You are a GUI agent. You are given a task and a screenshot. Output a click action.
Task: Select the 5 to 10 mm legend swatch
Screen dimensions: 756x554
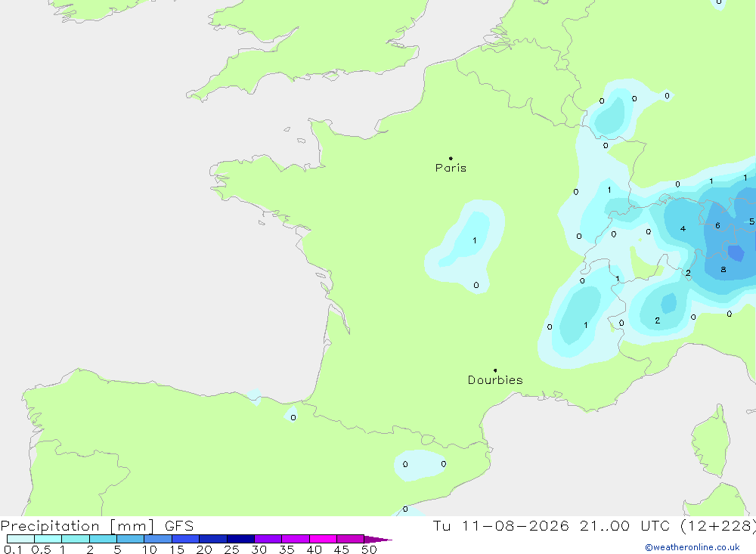pos(131,539)
